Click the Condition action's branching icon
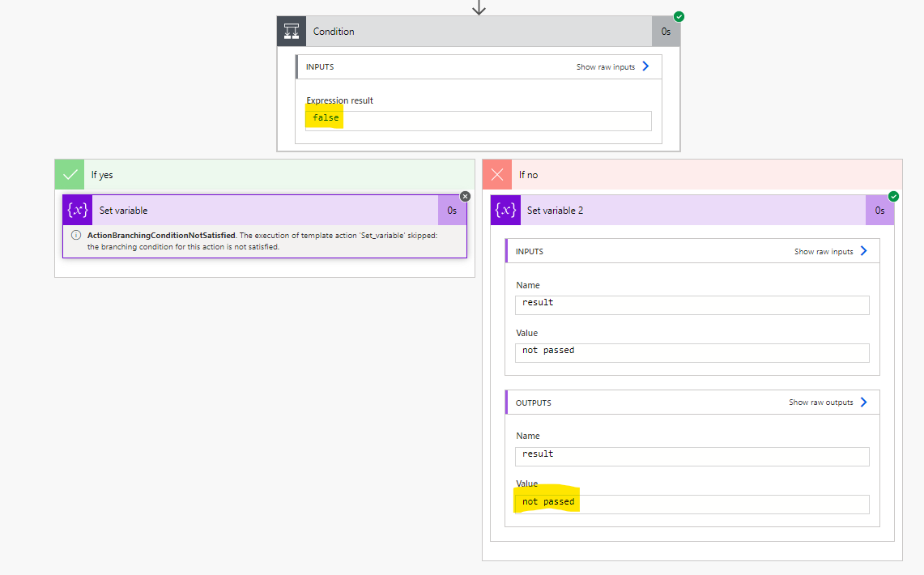924x575 pixels. coord(290,31)
